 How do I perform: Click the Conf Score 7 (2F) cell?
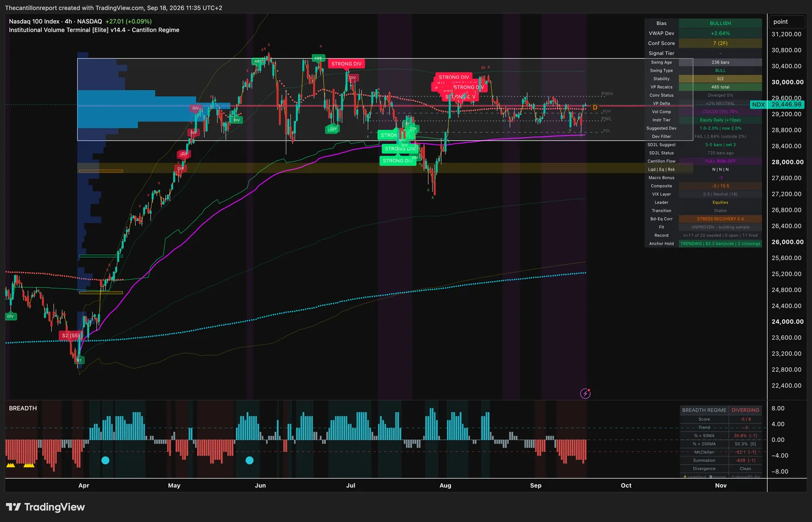(x=721, y=43)
